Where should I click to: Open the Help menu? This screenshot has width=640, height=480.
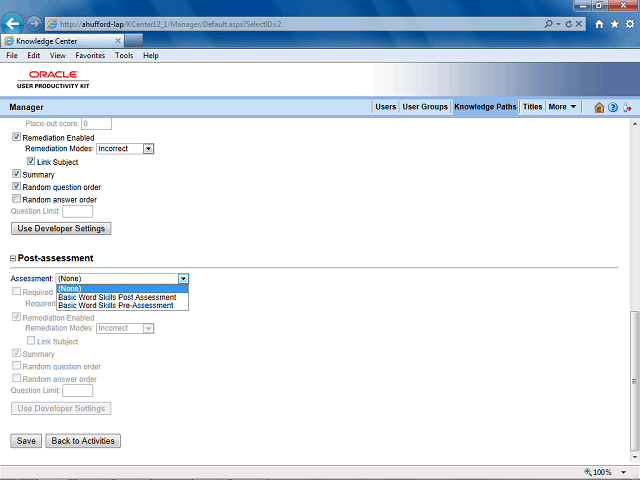[x=151, y=56]
